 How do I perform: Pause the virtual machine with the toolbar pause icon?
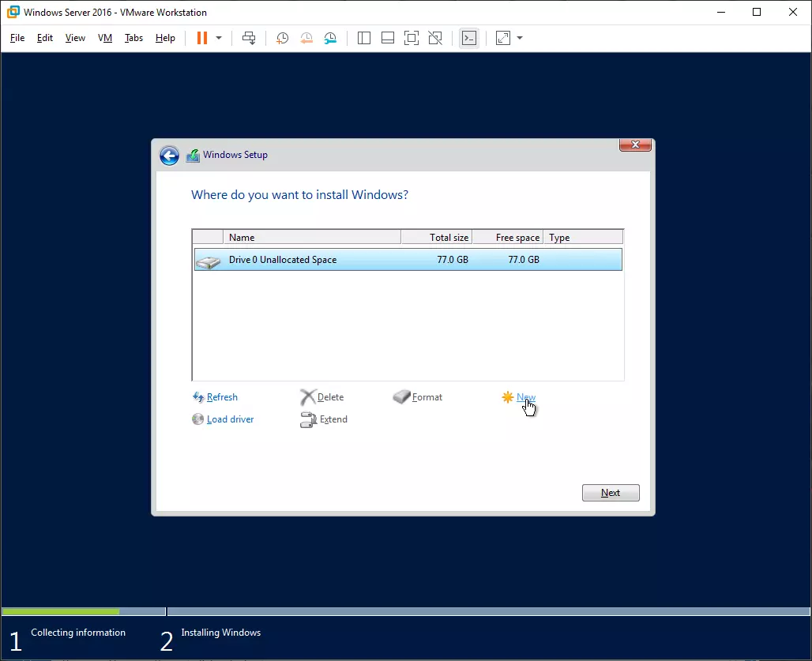202,38
